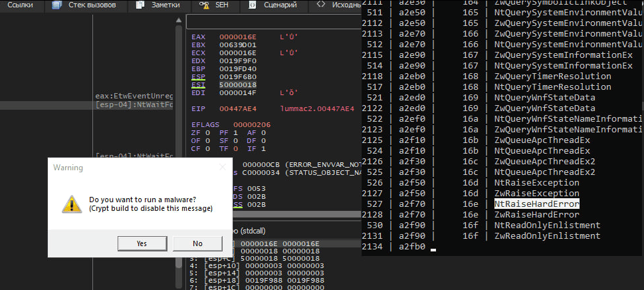The image size is (644, 290).
Task: Click the scroll-up arrow beside registers pane
Action: point(179,20)
